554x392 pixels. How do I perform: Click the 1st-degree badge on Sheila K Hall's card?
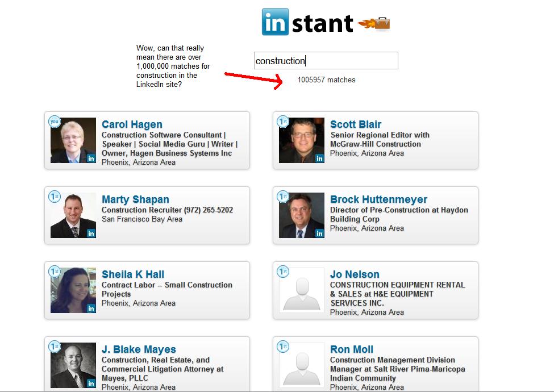[55, 272]
